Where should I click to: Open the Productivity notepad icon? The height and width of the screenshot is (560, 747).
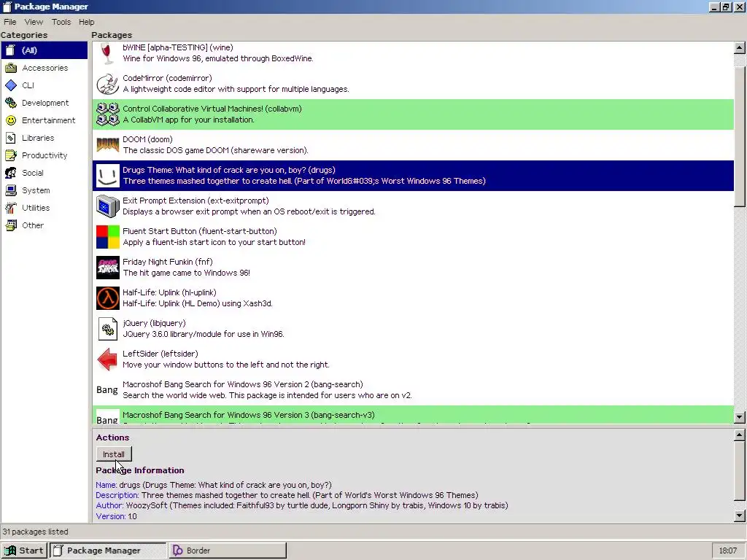point(10,155)
